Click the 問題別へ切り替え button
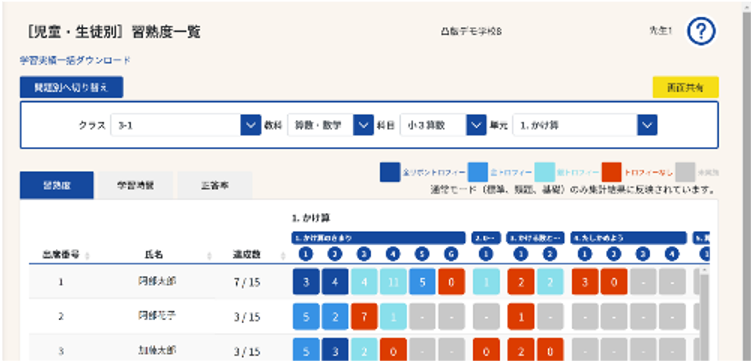The width and height of the screenshot is (751, 362). pos(71,87)
